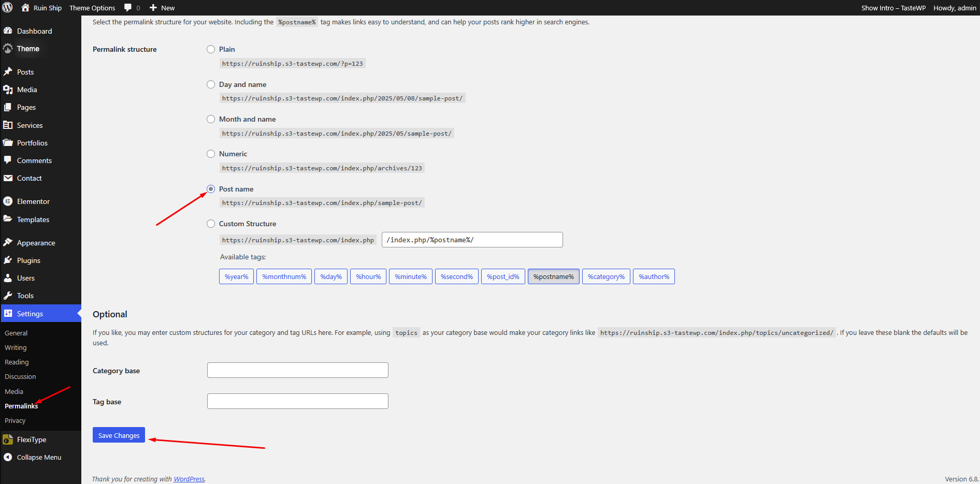Insert the %post_id% tag button

[x=503, y=276]
